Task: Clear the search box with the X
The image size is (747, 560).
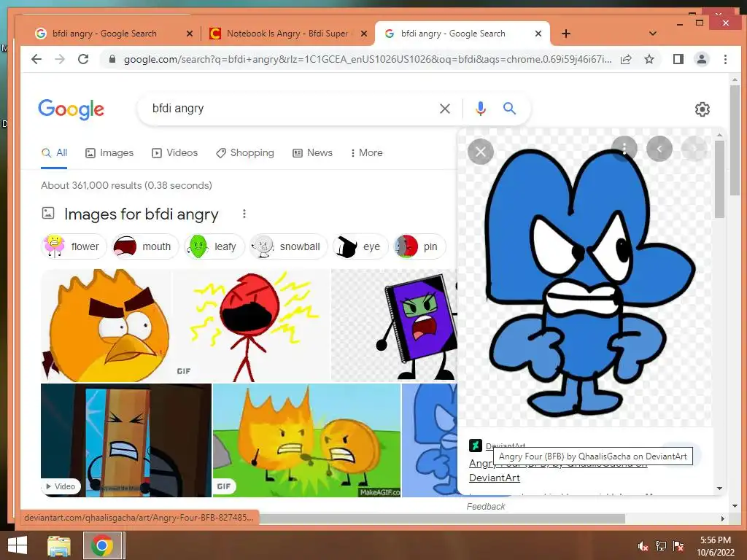Action: pyautogui.click(x=444, y=109)
